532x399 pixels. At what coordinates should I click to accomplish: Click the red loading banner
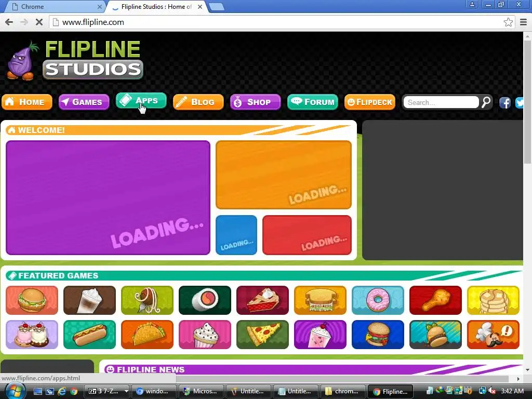tap(307, 235)
